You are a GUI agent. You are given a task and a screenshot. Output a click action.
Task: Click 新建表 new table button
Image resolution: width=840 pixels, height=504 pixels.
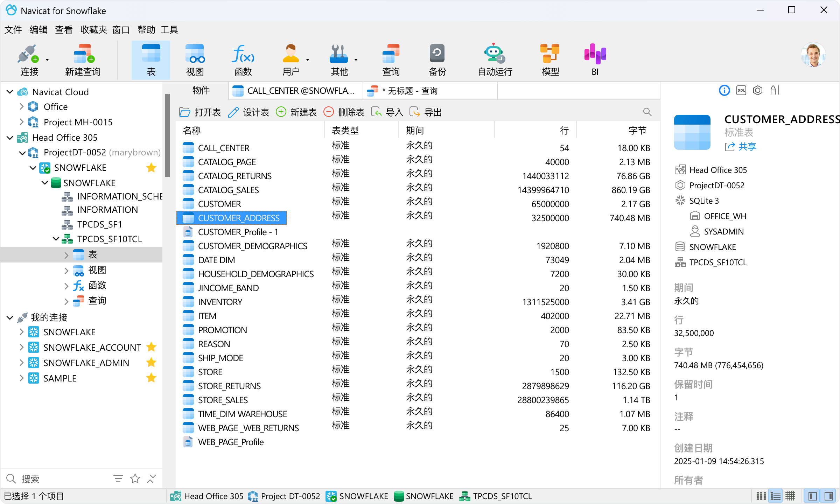pos(296,112)
